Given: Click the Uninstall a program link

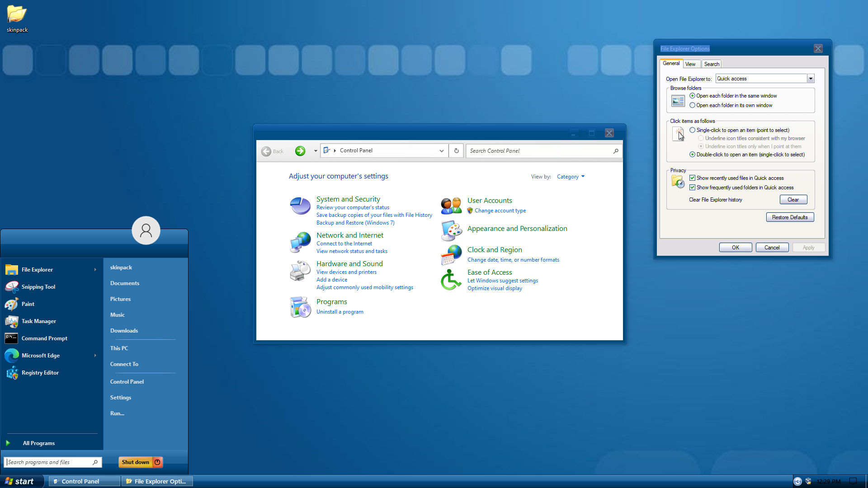Looking at the screenshot, I should coord(340,312).
